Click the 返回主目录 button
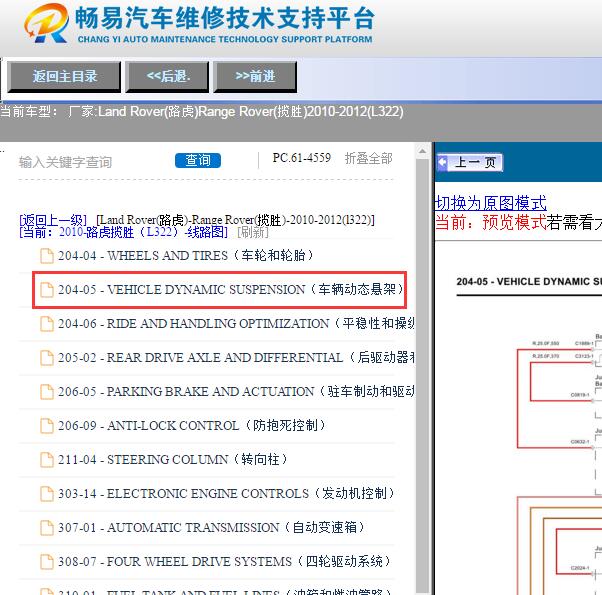The image size is (602, 595). 64,77
